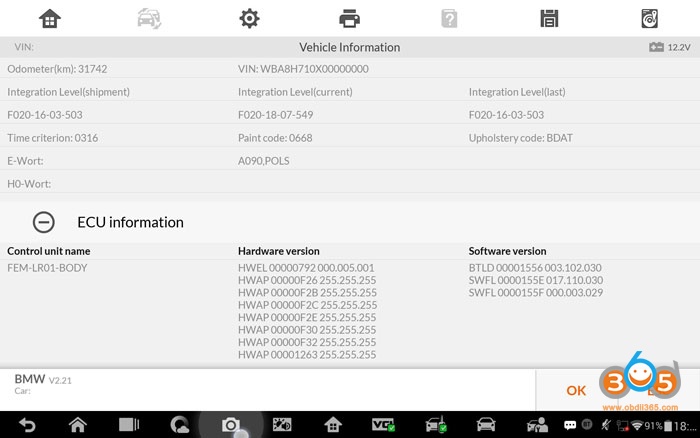
Task: Tap the Android home icon in the navigation bar
Action: point(78,425)
